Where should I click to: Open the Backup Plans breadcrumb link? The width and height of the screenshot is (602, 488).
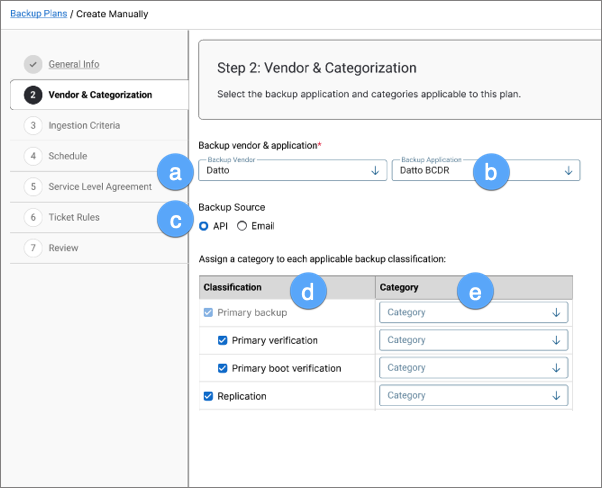click(x=37, y=14)
